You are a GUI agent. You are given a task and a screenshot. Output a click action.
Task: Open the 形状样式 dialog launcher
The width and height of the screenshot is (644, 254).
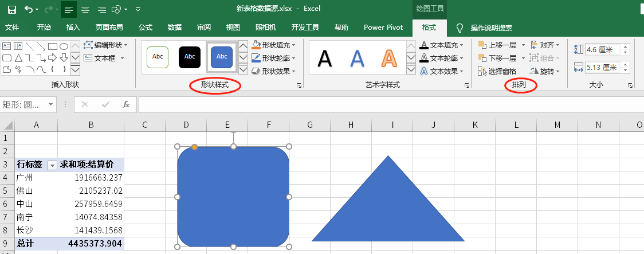click(x=299, y=85)
